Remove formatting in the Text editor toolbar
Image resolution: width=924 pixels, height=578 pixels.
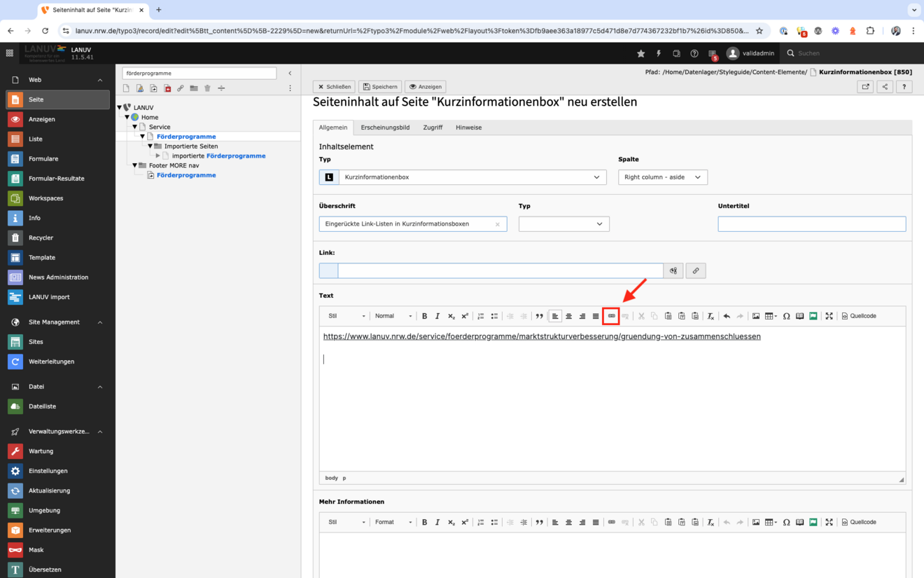coord(710,316)
